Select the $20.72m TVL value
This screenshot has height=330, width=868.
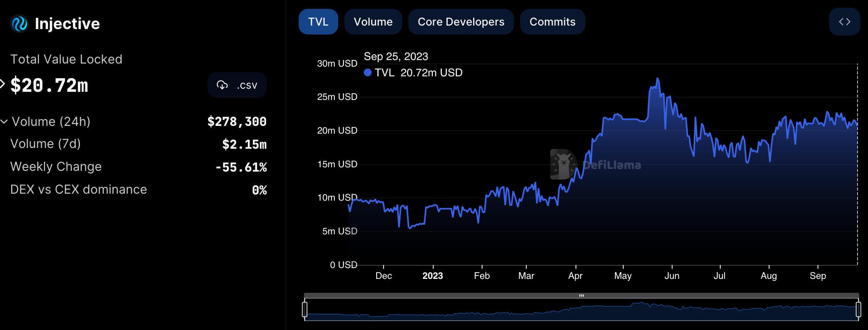[49, 85]
